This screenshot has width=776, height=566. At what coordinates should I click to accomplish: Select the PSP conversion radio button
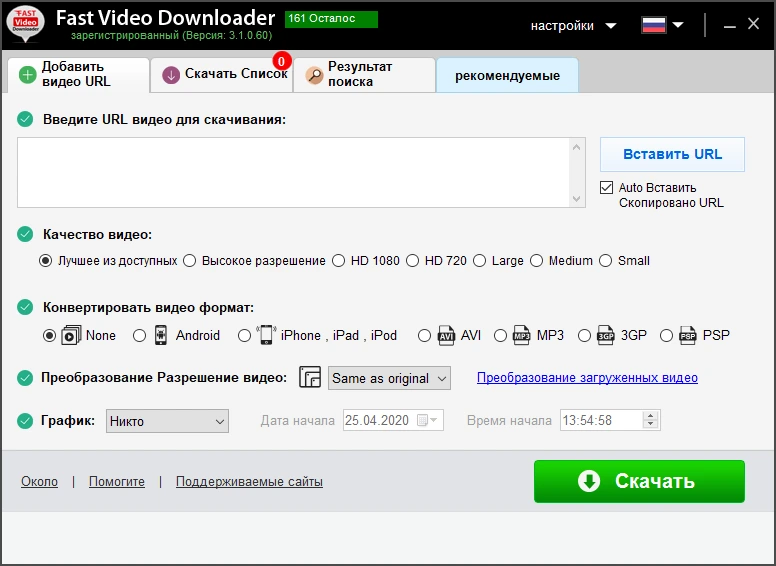click(667, 336)
